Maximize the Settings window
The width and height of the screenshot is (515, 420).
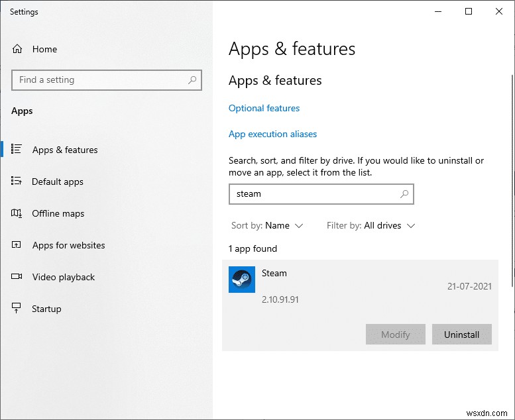pyautogui.click(x=469, y=11)
